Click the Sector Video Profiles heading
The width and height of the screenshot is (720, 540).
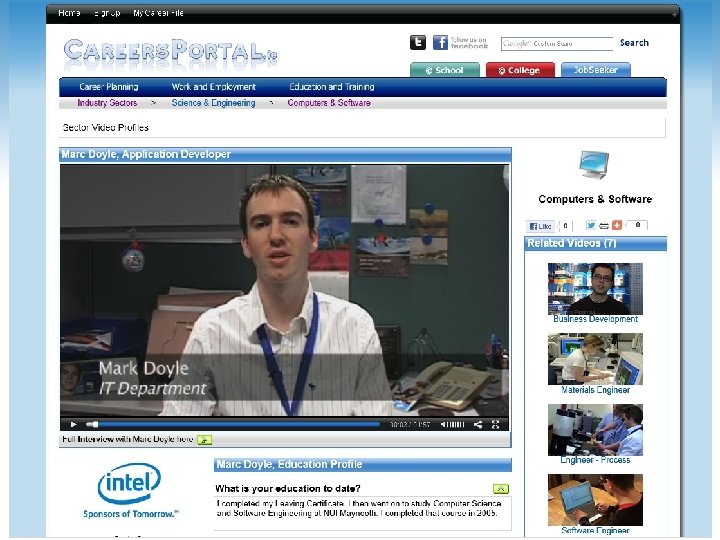point(106,128)
